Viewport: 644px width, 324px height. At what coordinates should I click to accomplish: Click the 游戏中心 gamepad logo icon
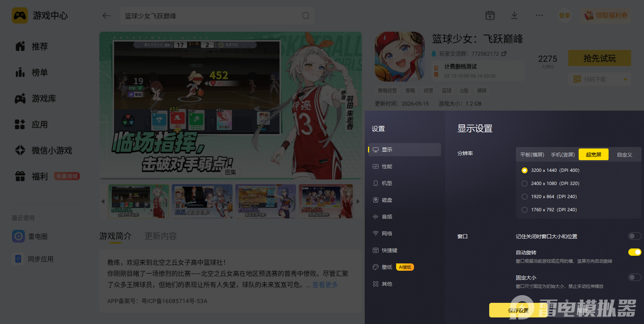tap(20, 16)
